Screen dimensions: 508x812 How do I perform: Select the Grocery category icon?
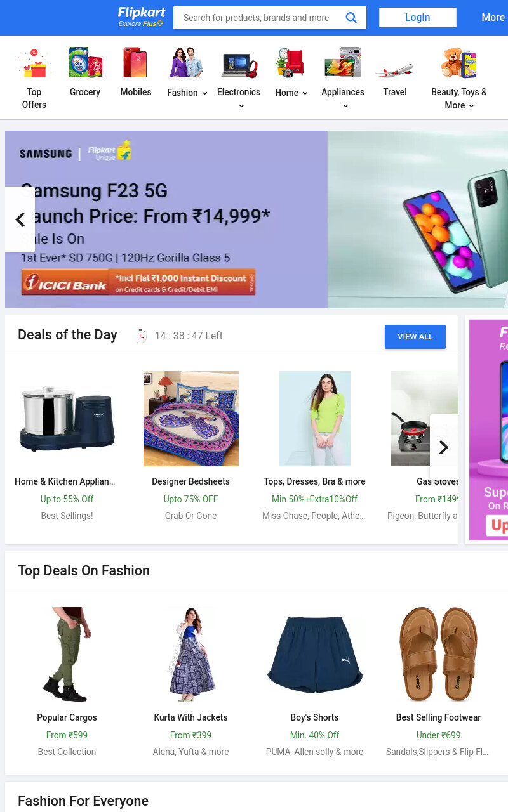click(x=85, y=62)
